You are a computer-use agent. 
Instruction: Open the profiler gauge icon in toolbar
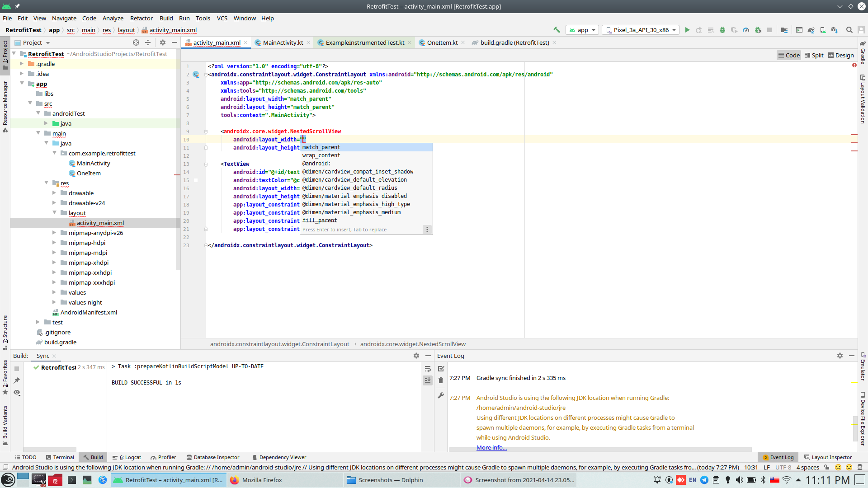coord(746,30)
